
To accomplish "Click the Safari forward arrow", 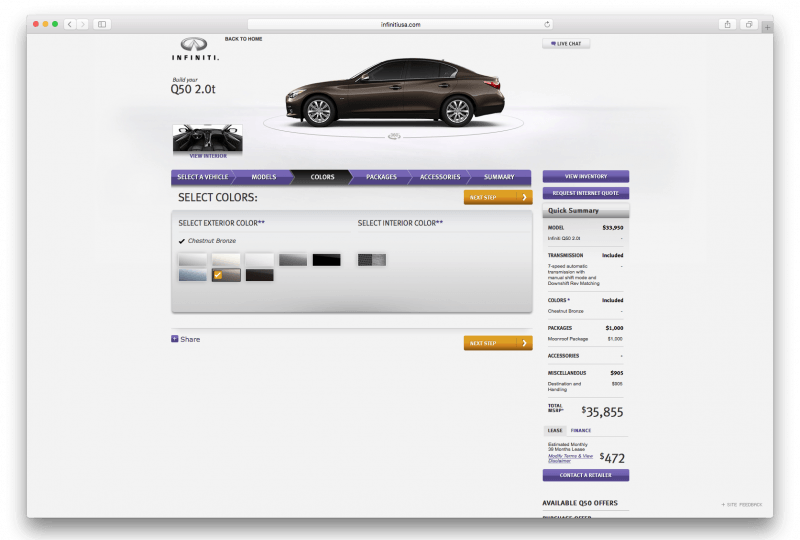I will click(82, 24).
